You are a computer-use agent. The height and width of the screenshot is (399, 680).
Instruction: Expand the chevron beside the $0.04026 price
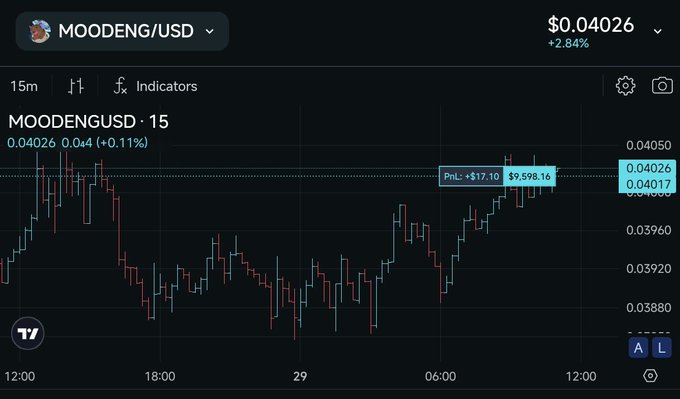(x=657, y=31)
